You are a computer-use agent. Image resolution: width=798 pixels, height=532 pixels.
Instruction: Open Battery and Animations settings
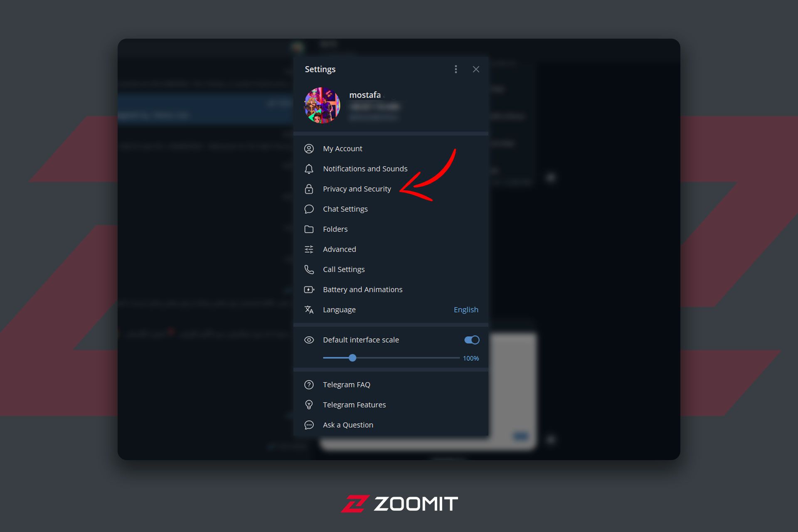[362, 289]
